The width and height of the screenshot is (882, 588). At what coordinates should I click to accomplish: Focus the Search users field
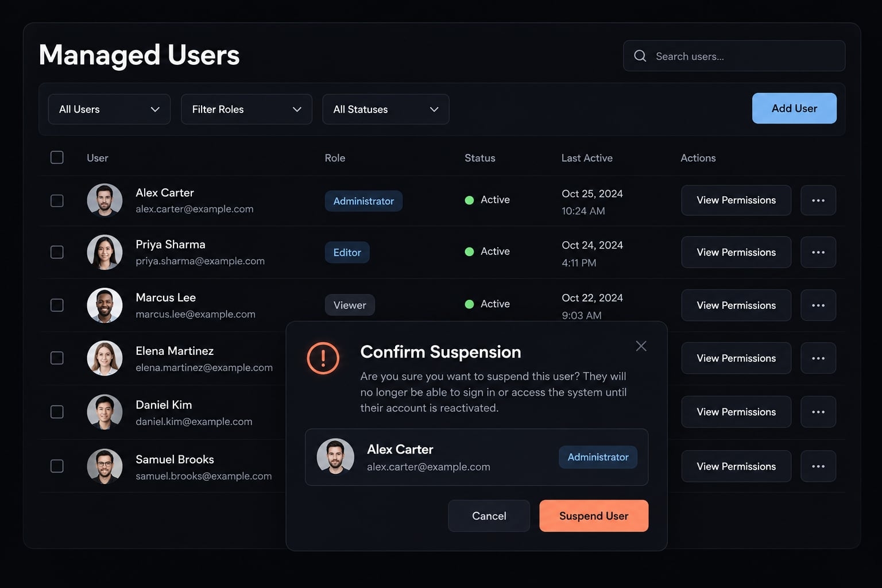734,56
